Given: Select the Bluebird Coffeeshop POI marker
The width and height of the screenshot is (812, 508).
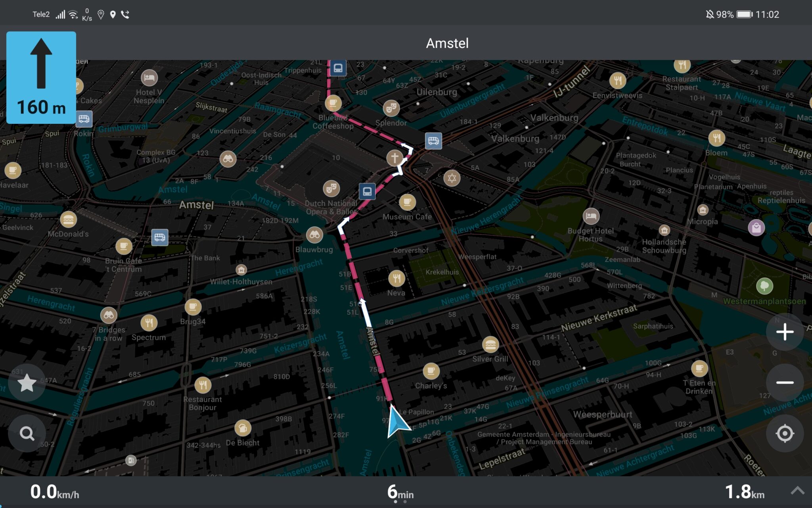Looking at the screenshot, I should (x=333, y=103).
